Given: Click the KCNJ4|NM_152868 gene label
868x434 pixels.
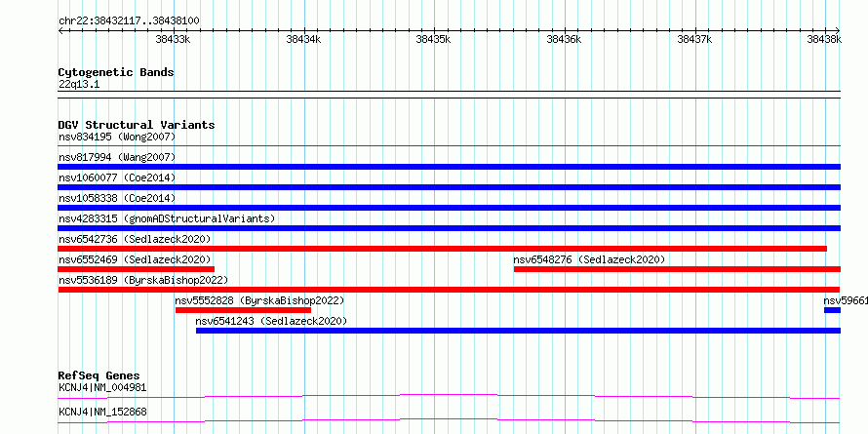Looking at the screenshot, I should point(102,412).
